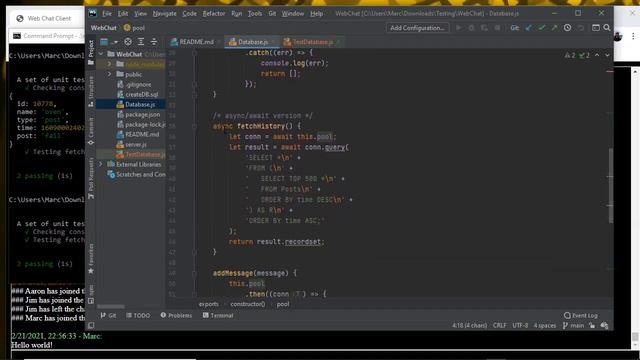Open Git Show History clock icon
The image size is (640, 360).
pos(567,28)
